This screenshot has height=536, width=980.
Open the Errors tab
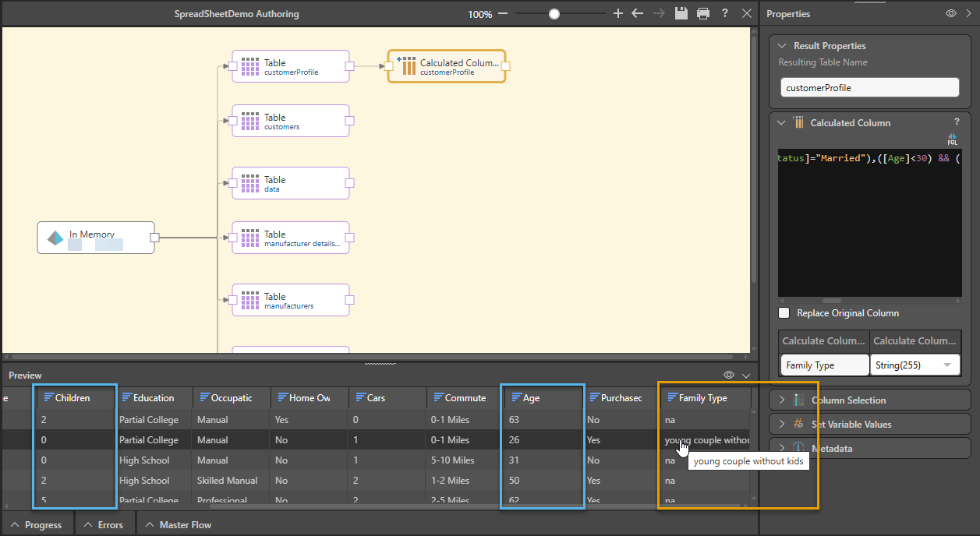[x=104, y=524]
